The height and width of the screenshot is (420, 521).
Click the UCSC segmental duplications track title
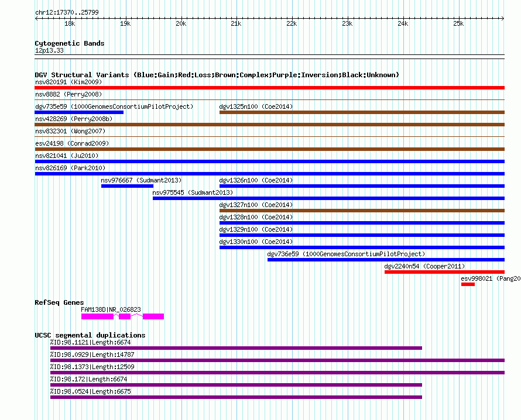[x=90, y=335]
